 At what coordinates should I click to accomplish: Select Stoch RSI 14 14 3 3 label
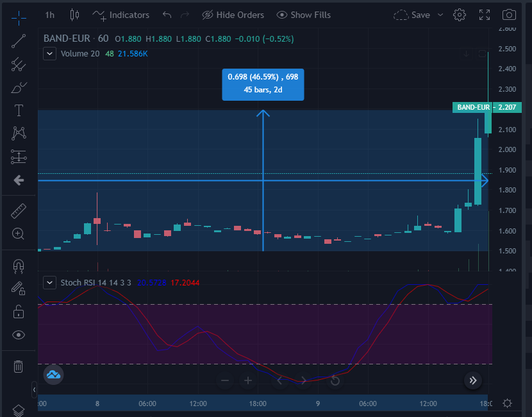[x=96, y=282]
